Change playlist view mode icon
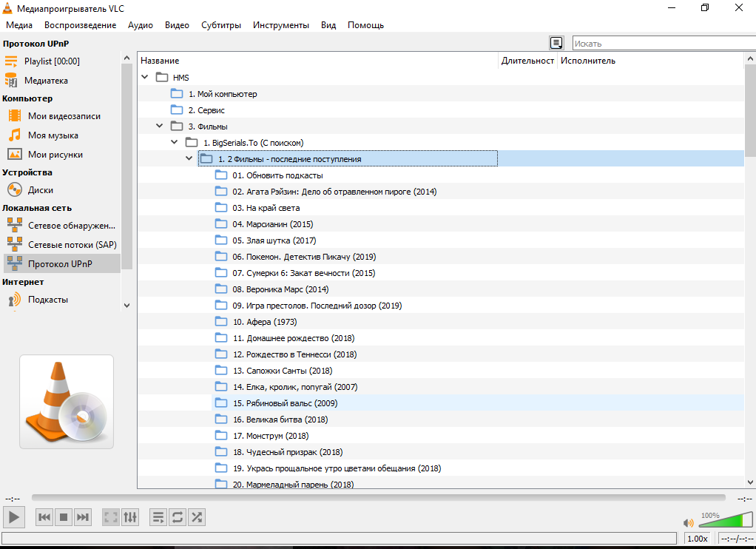Viewport: 756px width, 549px height. 556,43
